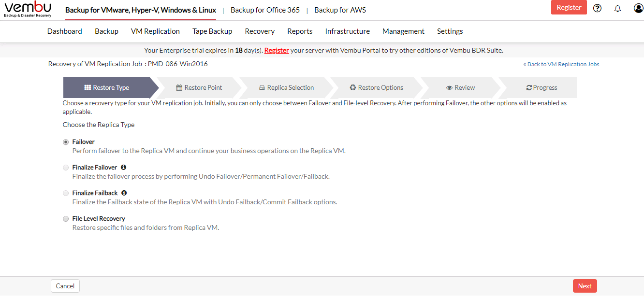Switch to Backup for Office 365 tab
Screen dimensions: 644x297
(265, 10)
